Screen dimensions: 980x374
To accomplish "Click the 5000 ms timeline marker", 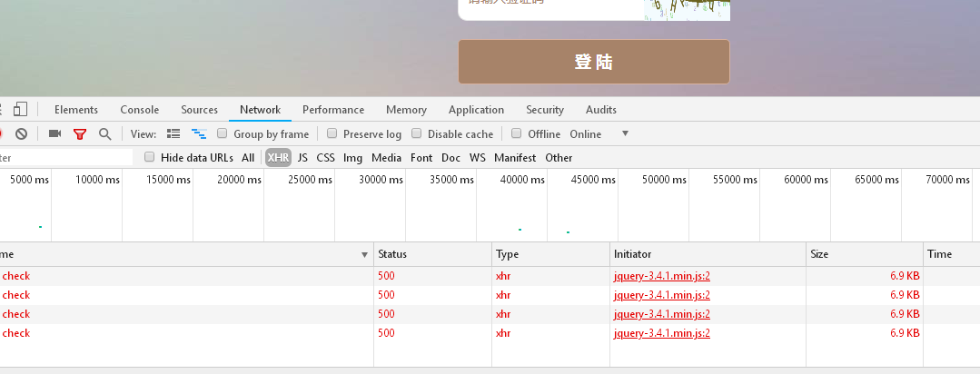I will (x=30, y=180).
